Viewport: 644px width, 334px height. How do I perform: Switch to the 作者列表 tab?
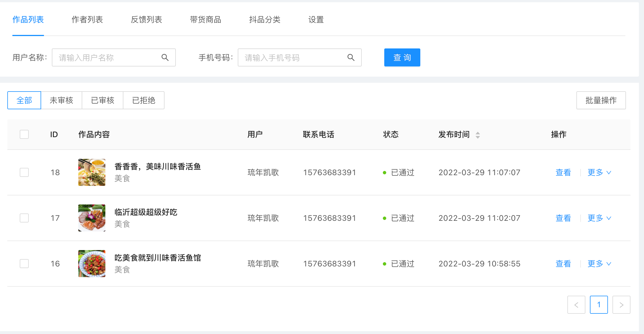[x=87, y=19]
